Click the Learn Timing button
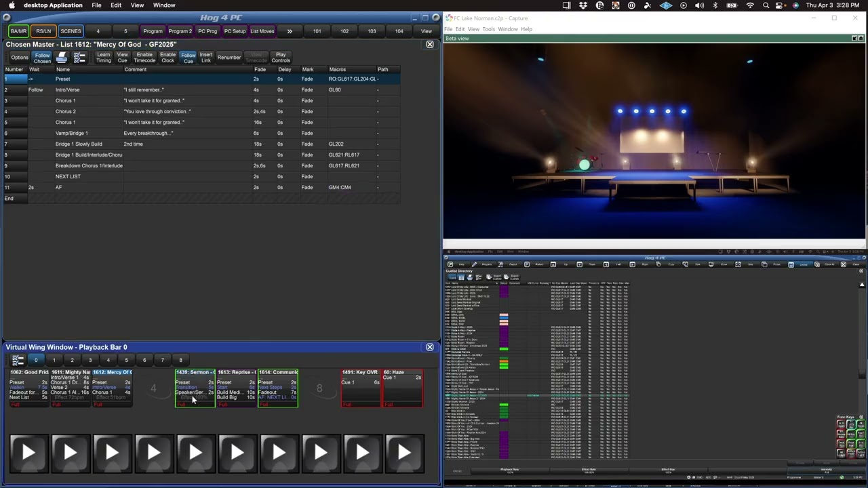 [x=103, y=58]
